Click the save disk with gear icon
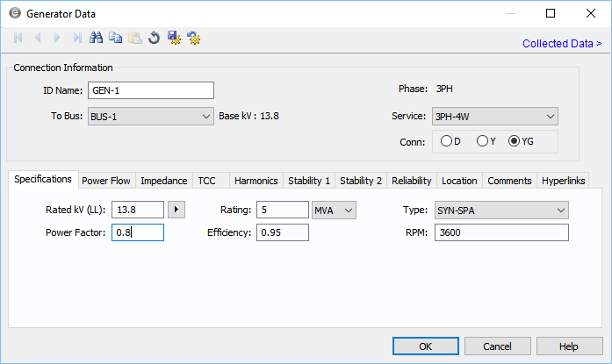Screen dimensions: 612x364 pyautogui.click(x=174, y=38)
